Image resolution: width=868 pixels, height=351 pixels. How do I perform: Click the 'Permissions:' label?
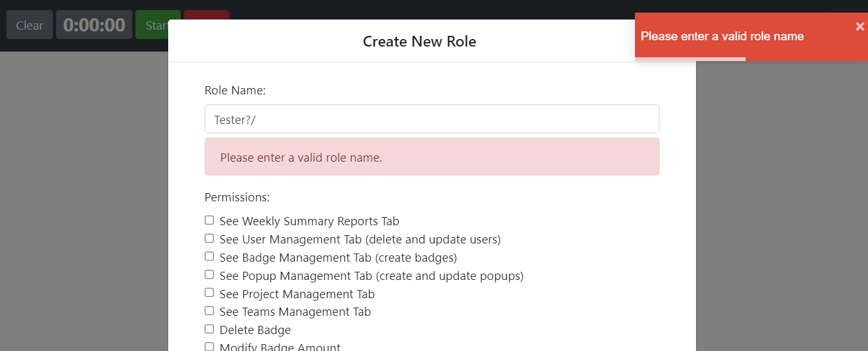[x=237, y=197]
